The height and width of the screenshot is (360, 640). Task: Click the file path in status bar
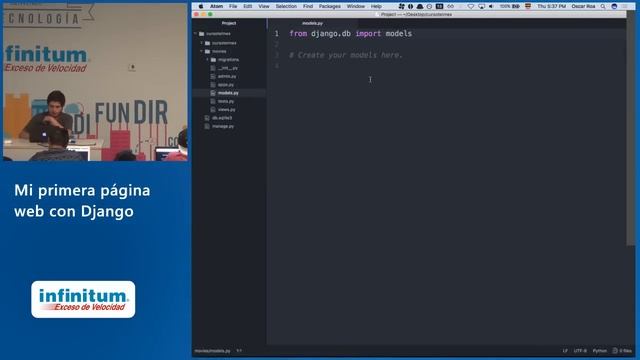pyautogui.click(x=213, y=351)
